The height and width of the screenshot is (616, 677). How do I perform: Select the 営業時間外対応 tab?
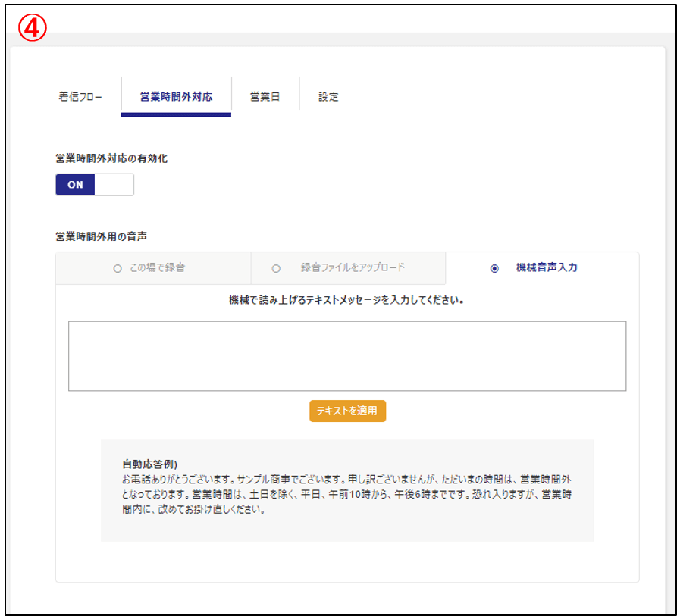(176, 97)
